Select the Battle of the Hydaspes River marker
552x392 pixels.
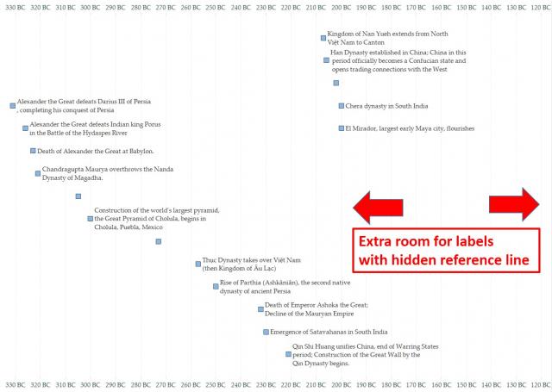pyautogui.click(x=26, y=128)
